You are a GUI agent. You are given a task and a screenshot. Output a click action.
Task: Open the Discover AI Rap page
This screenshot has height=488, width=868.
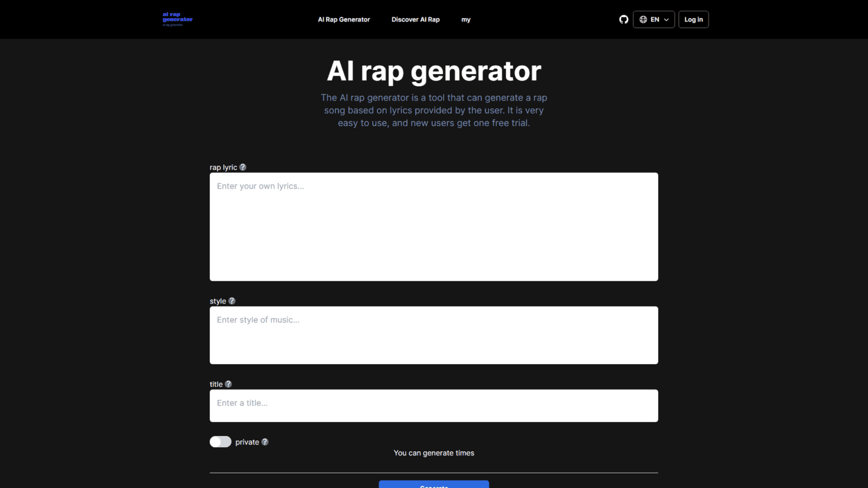tap(415, 19)
